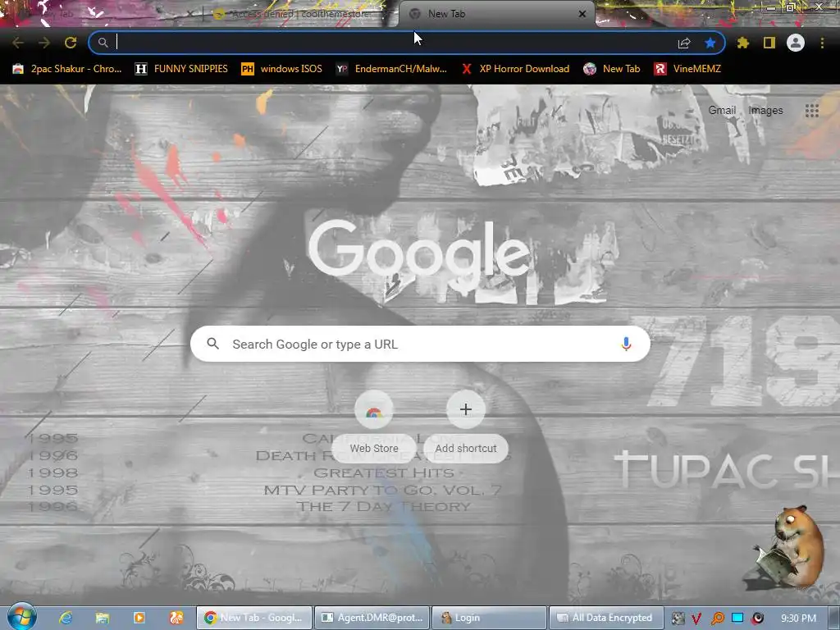Screen dimensions: 840x630
Task: Reload the current page
Action: pos(71,43)
